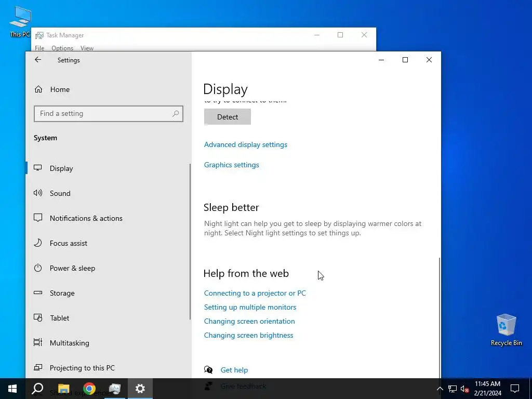Open the Options menu in Task Manager
The image size is (532, 399).
tap(62, 48)
